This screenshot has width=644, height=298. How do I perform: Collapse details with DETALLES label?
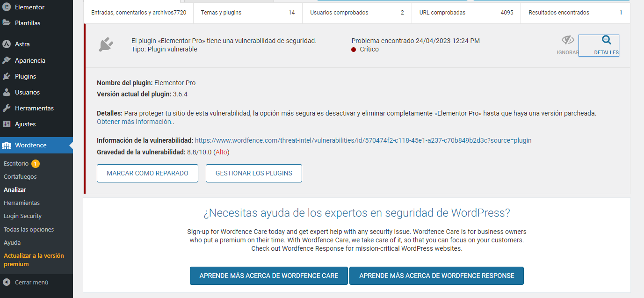pos(606,52)
